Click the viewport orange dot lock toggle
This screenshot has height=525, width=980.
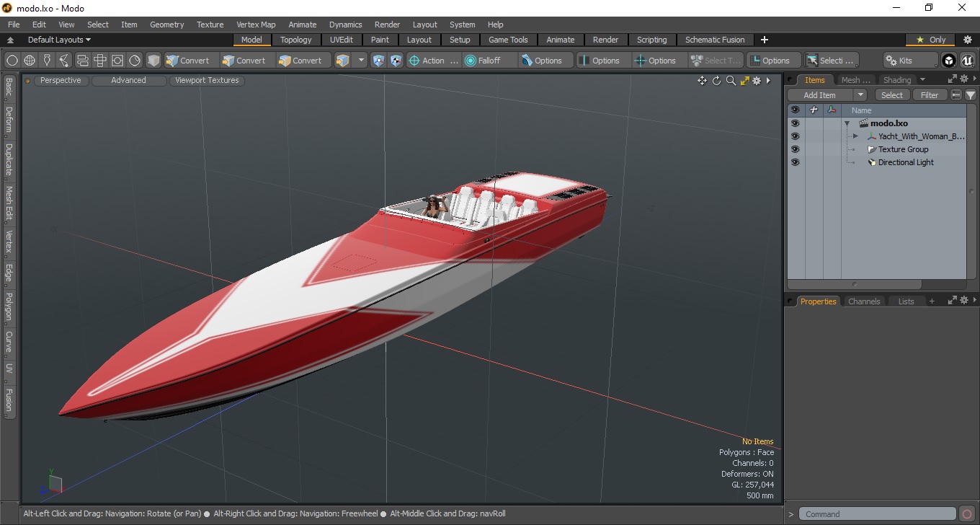28,81
